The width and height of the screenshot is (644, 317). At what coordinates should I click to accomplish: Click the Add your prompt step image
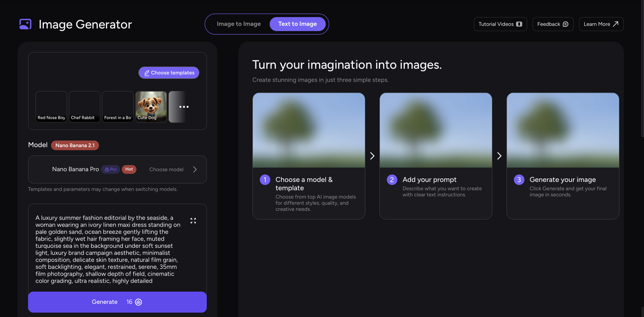tap(436, 130)
